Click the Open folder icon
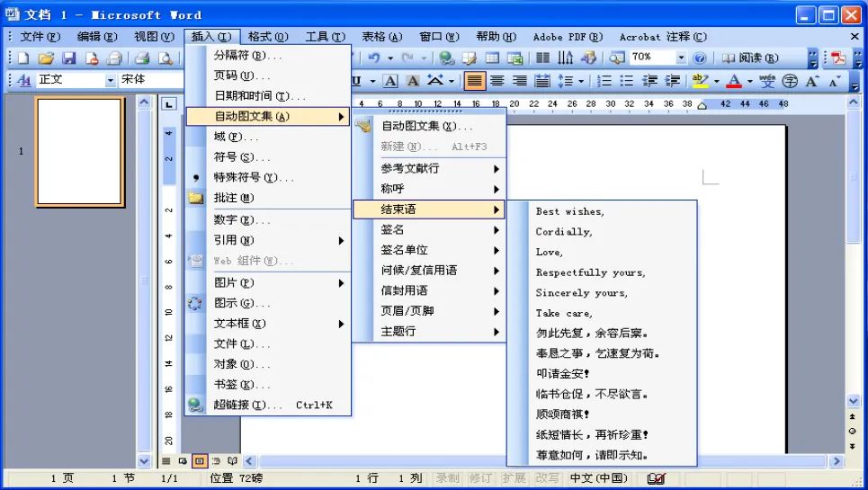The width and height of the screenshot is (868, 490). pyautogui.click(x=46, y=58)
